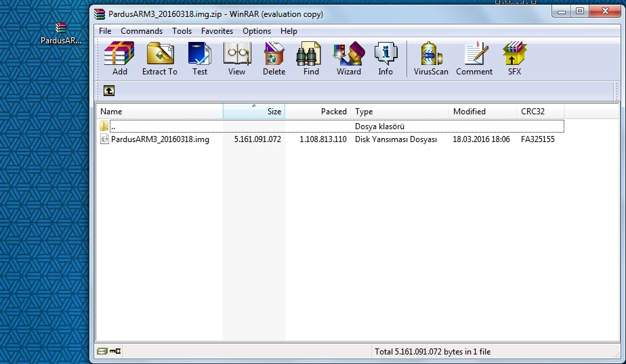Image resolution: width=626 pixels, height=364 pixels.
Task: Open the Tools menu
Action: tap(182, 31)
